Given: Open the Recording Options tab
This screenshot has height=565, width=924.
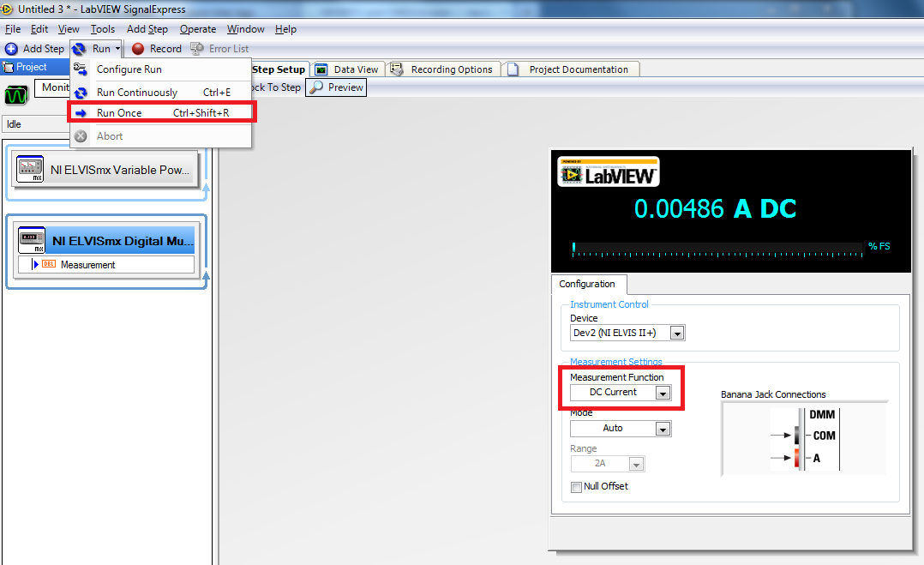Looking at the screenshot, I should coord(443,69).
